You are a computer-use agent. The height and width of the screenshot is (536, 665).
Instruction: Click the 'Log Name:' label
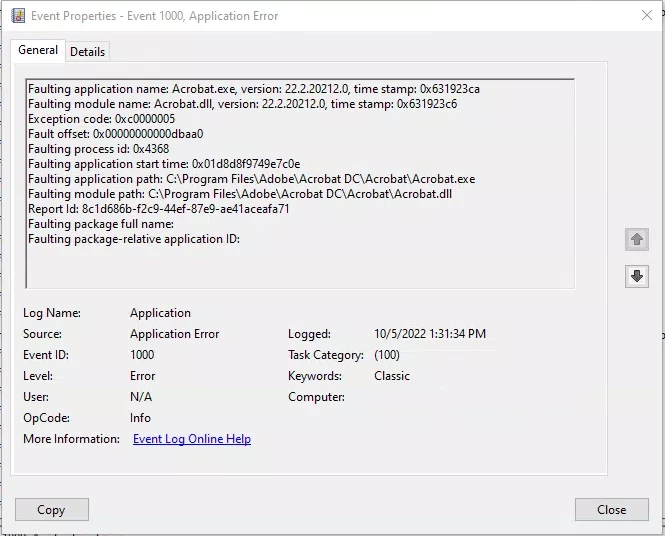52,313
